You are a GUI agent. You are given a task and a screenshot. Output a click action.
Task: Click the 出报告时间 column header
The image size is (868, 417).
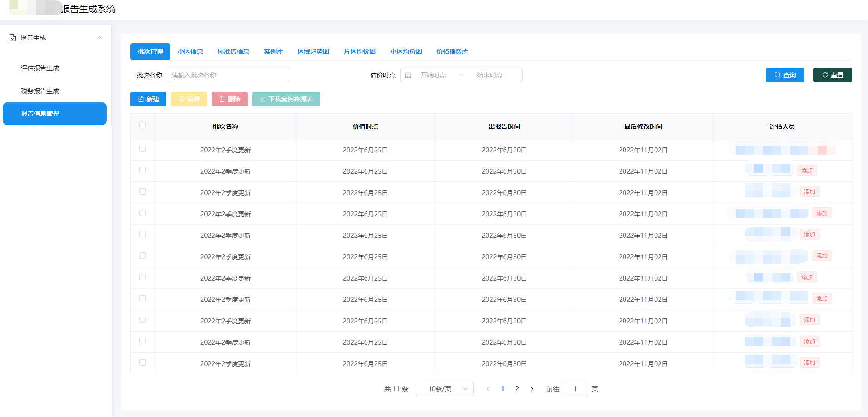click(x=505, y=126)
